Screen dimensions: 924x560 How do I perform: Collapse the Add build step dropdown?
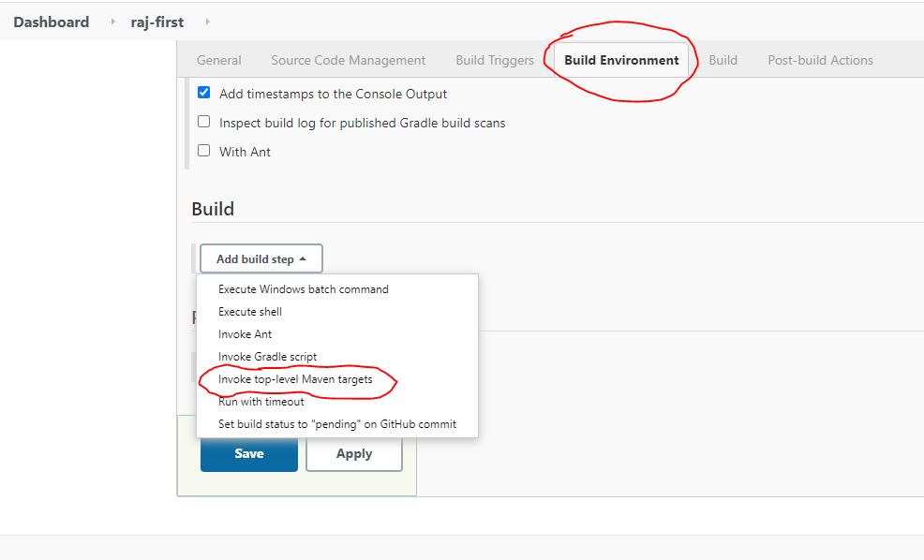(261, 259)
